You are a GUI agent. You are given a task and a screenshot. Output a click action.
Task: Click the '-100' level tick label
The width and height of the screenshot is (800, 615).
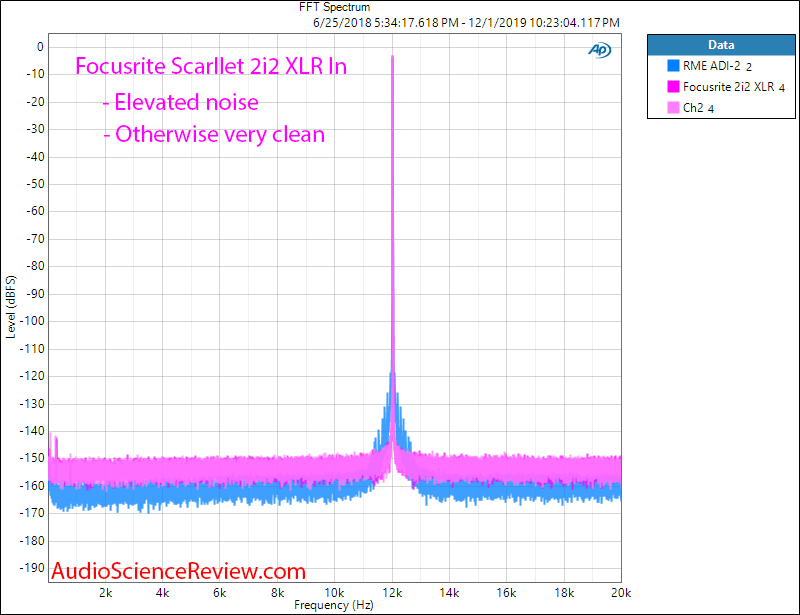tap(33, 321)
